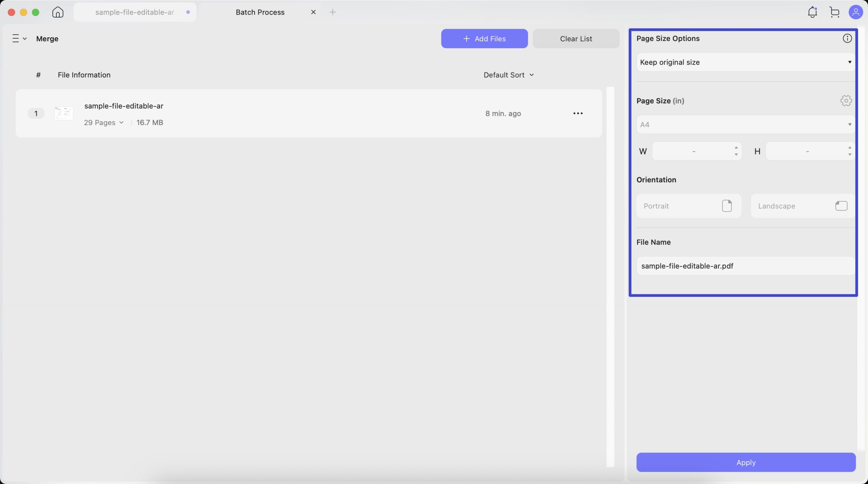
Task: Decrease width with W down arrow
Action: point(736,155)
